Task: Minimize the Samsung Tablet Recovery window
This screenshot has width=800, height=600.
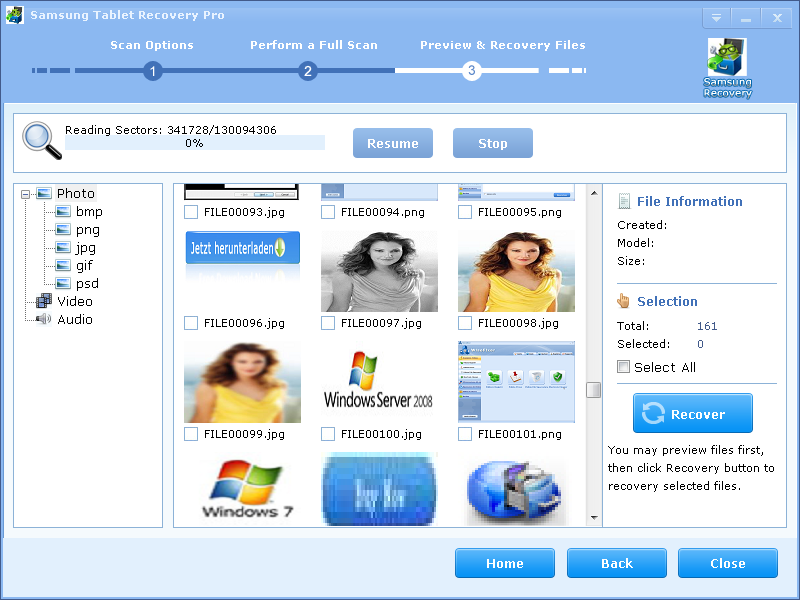Action: pyautogui.click(x=746, y=18)
